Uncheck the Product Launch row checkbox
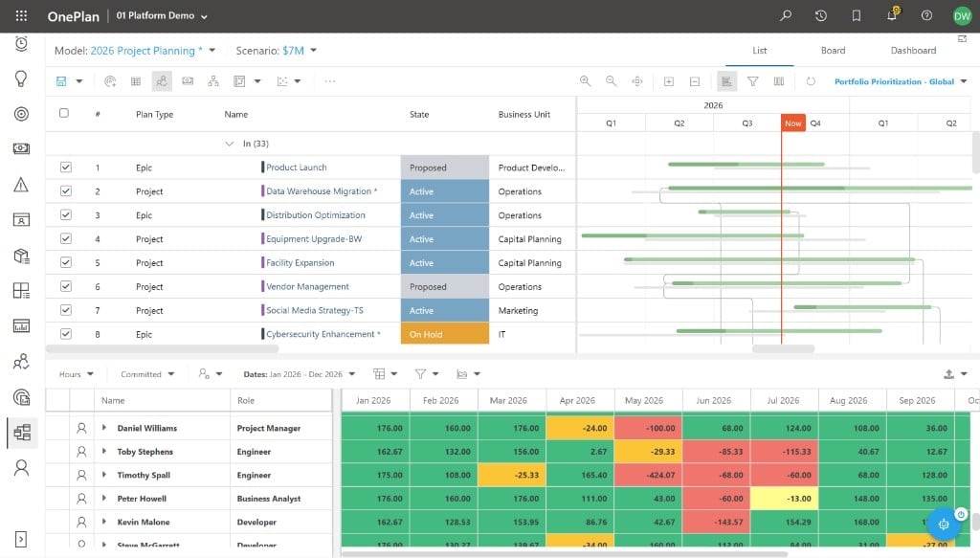Viewport: 980px width, 558px height. click(x=66, y=167)
